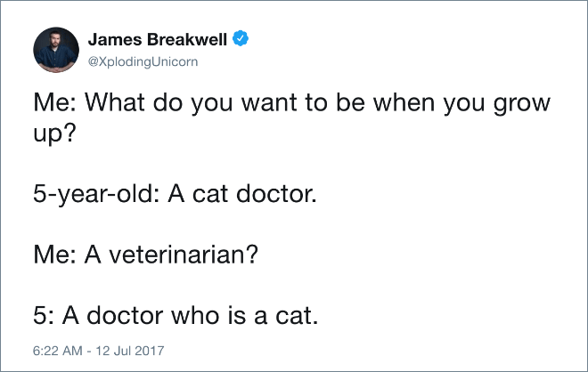Click the word 'What' in the tweet
Viewport: 588px width, 372px height.
point(114,102)
